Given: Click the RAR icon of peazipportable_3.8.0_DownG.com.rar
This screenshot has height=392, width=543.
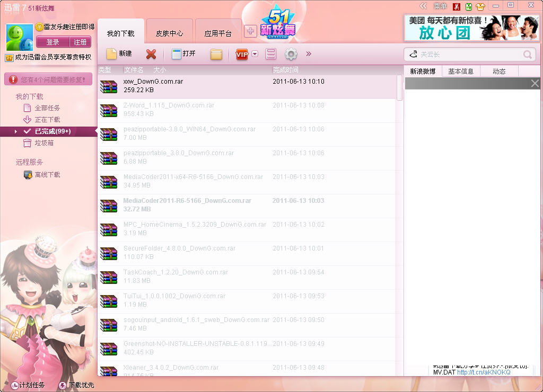Looking at the screenshot, I should [109, 158].
